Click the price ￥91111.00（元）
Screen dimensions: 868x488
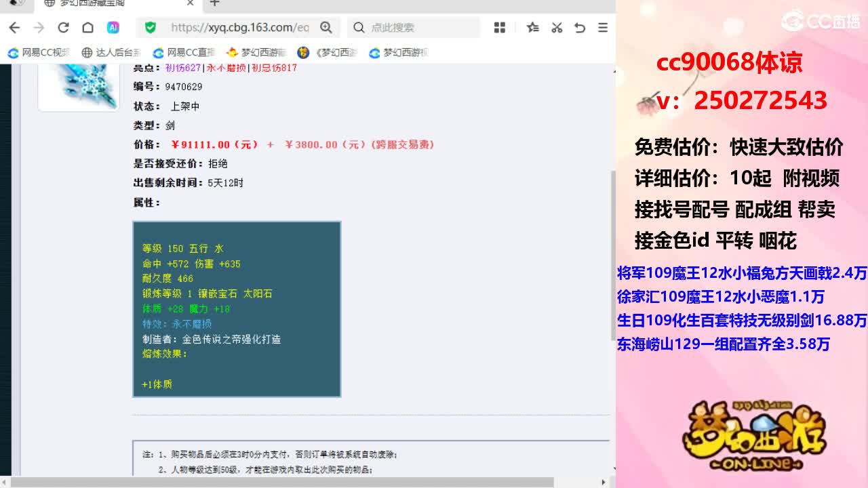pos(215,144)
